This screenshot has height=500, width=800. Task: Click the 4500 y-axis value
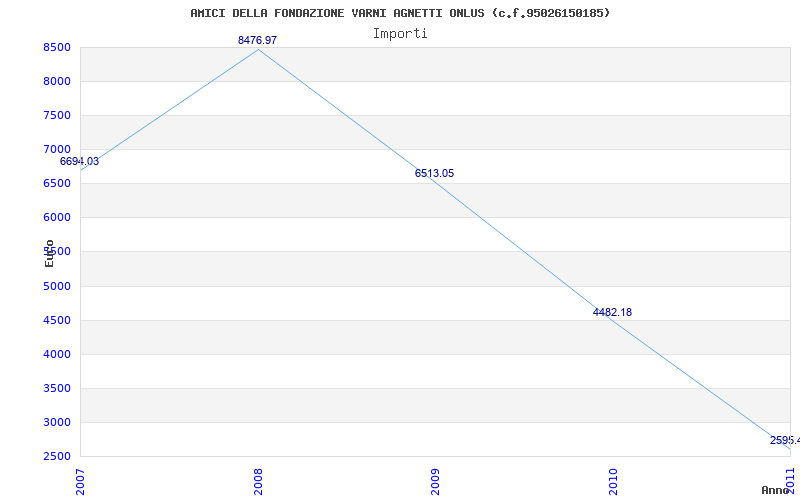point(58,321)
